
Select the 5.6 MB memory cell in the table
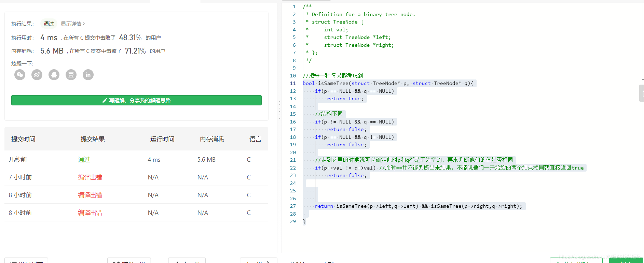click(206, 160)
